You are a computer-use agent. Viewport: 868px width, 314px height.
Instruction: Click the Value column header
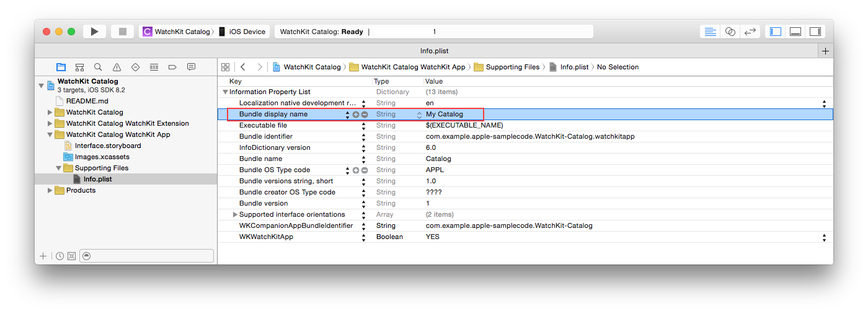(x=433, y=82)
